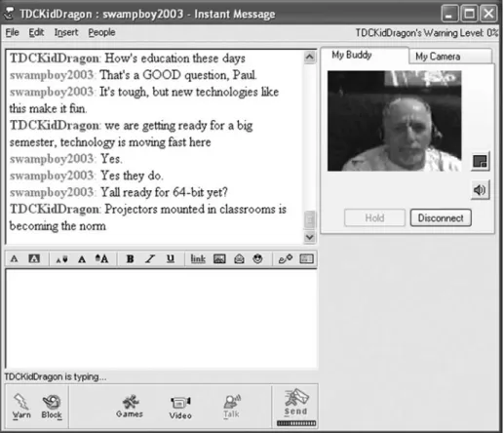Click the IM expressions icon
This screenshot has width=504, height=433.
click(x=286, y=259)
